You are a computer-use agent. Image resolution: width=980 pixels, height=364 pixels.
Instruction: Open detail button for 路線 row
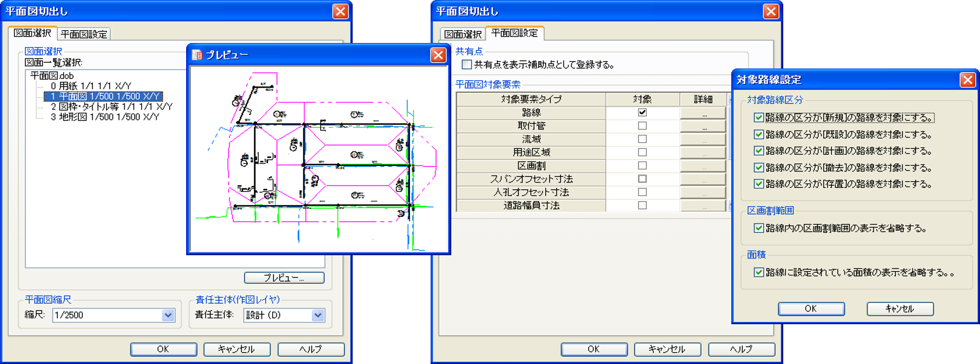pyautogui.click(x=703, y=113)
